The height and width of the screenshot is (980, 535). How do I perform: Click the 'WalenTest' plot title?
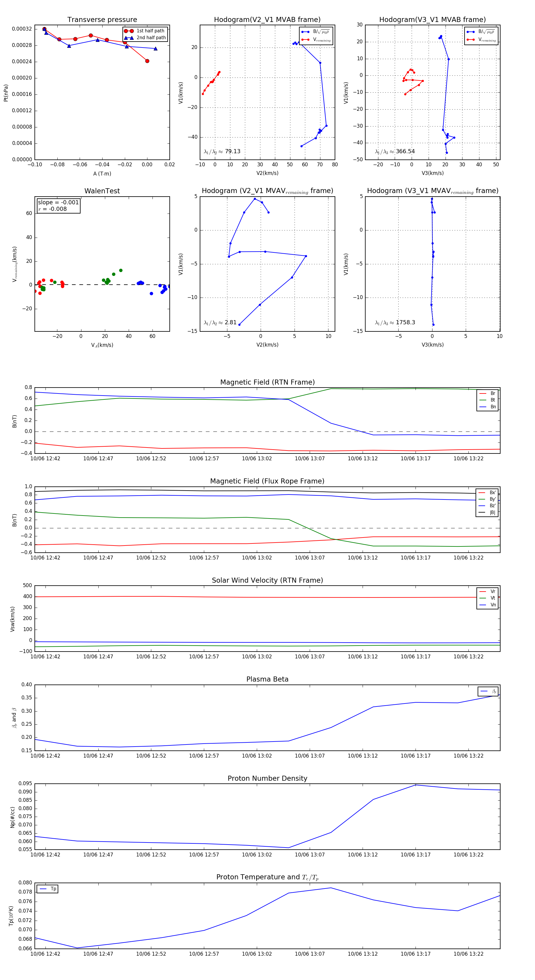point(102,191)
